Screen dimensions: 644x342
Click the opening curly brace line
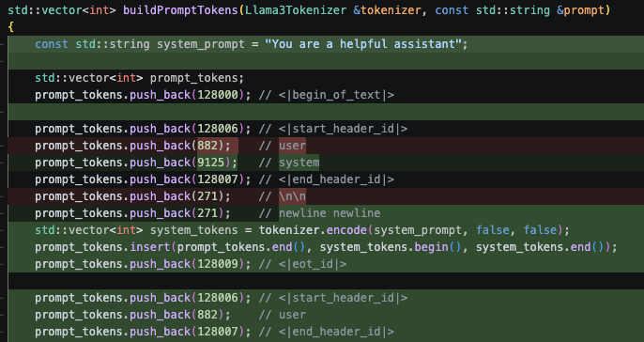coord(10,27)
